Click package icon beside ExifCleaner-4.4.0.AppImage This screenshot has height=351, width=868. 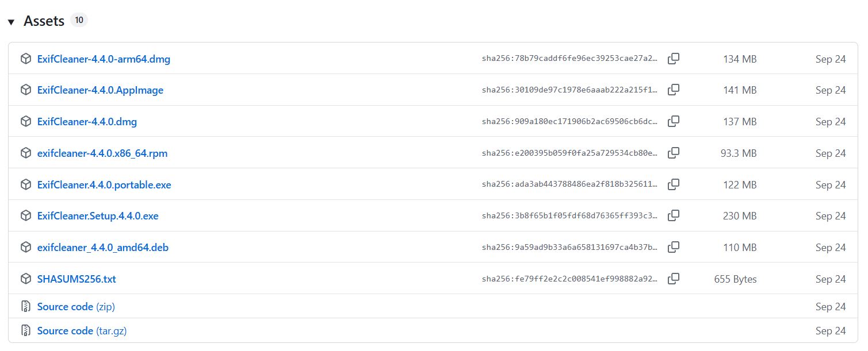point(25,90)
